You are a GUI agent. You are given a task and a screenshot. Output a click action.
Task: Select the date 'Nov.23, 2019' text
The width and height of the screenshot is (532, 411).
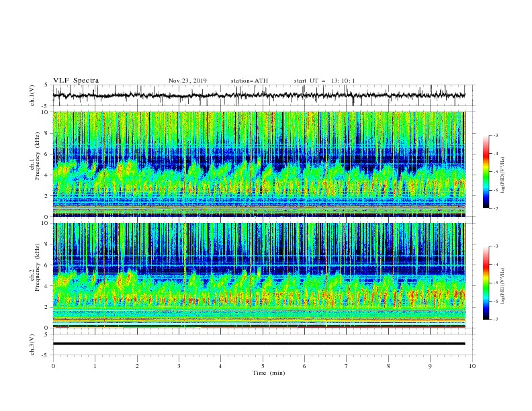[187, 81]
